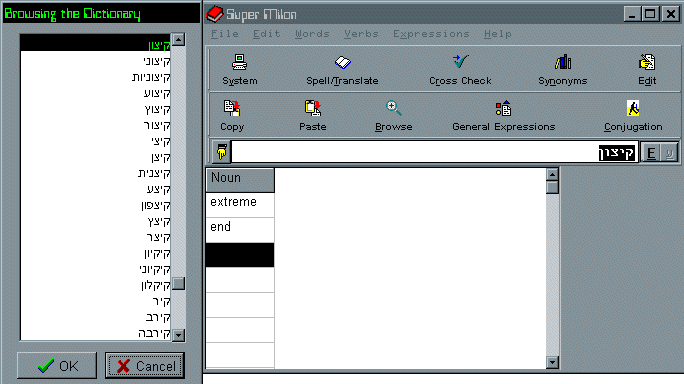
Task: Copy the entry via the Copy icon
Action: 232,108
